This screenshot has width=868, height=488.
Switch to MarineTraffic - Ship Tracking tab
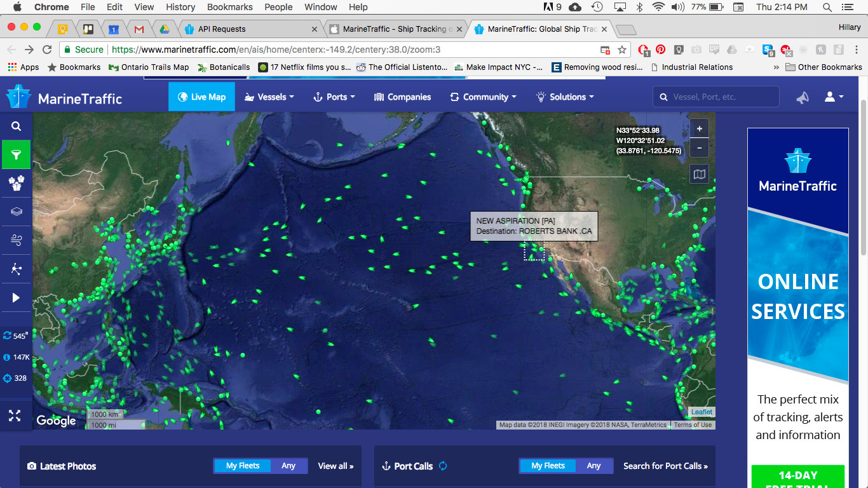[397, 29]
